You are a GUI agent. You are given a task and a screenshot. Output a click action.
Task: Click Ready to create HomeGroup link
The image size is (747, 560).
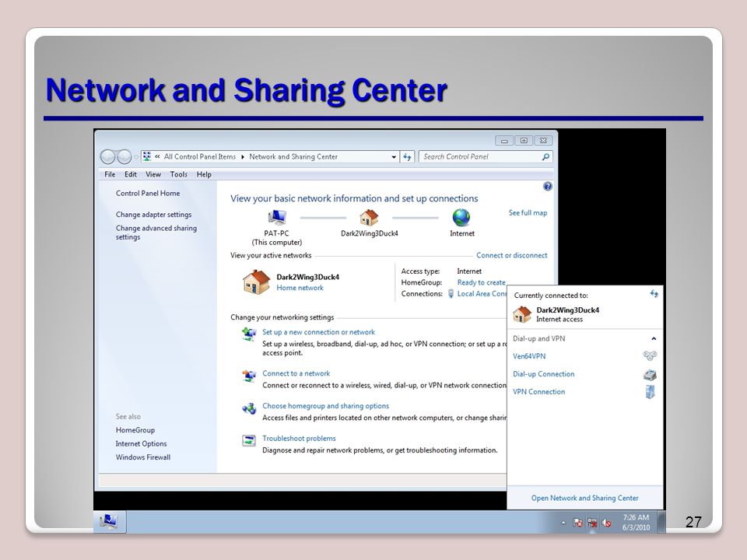[x=481, y=282]
